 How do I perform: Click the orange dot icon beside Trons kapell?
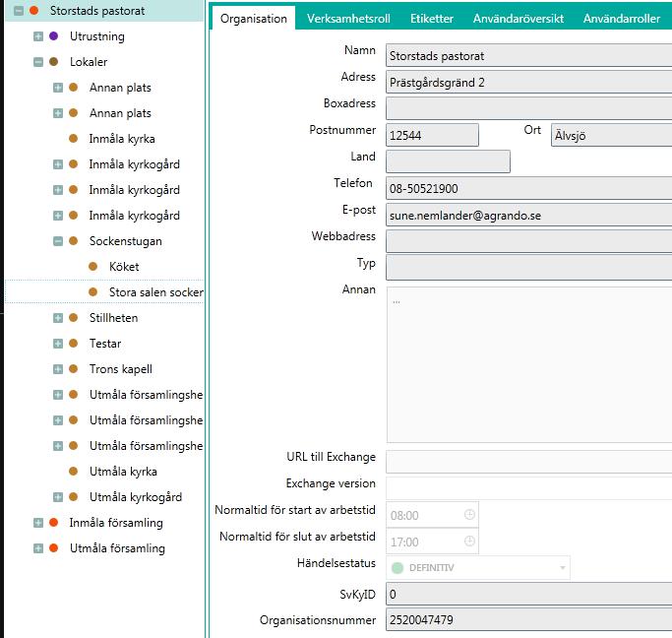pos(73,369)
